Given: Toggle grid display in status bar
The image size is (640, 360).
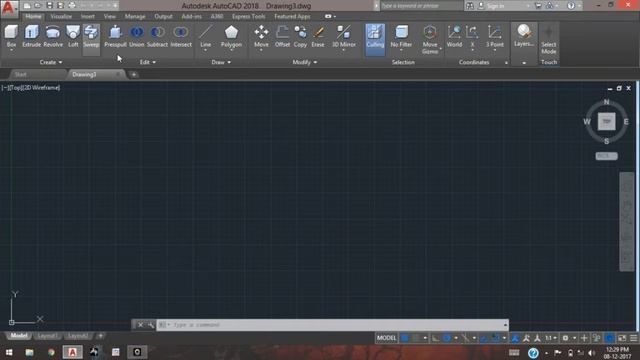Looking at the screenshot, I should point(404,338).
